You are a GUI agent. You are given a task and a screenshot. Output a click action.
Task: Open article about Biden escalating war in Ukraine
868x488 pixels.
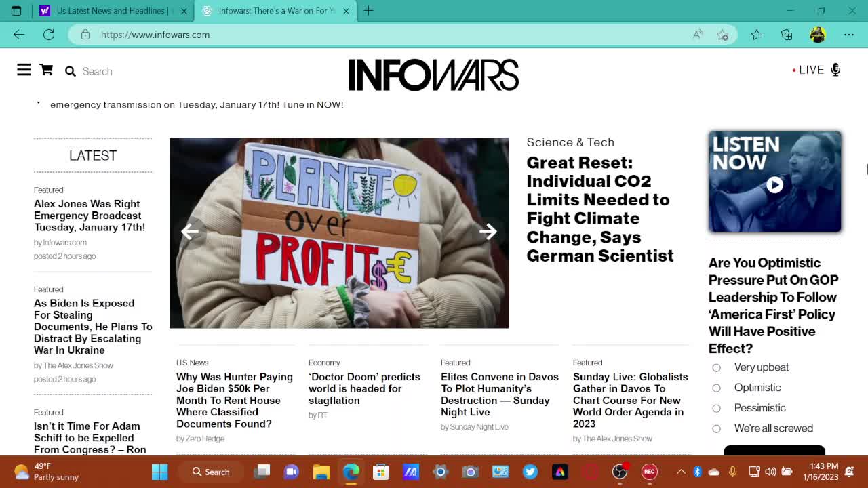pos(93,327)
